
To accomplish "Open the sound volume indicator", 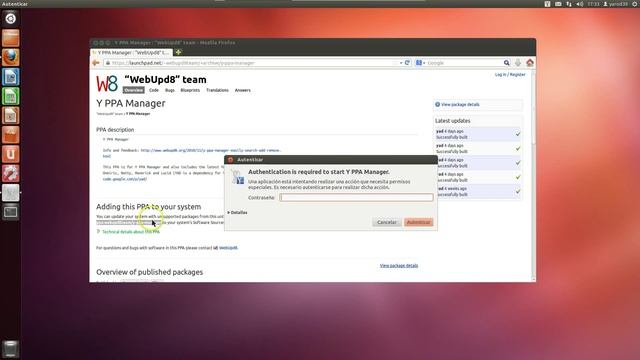I will (x=580, y=4).
